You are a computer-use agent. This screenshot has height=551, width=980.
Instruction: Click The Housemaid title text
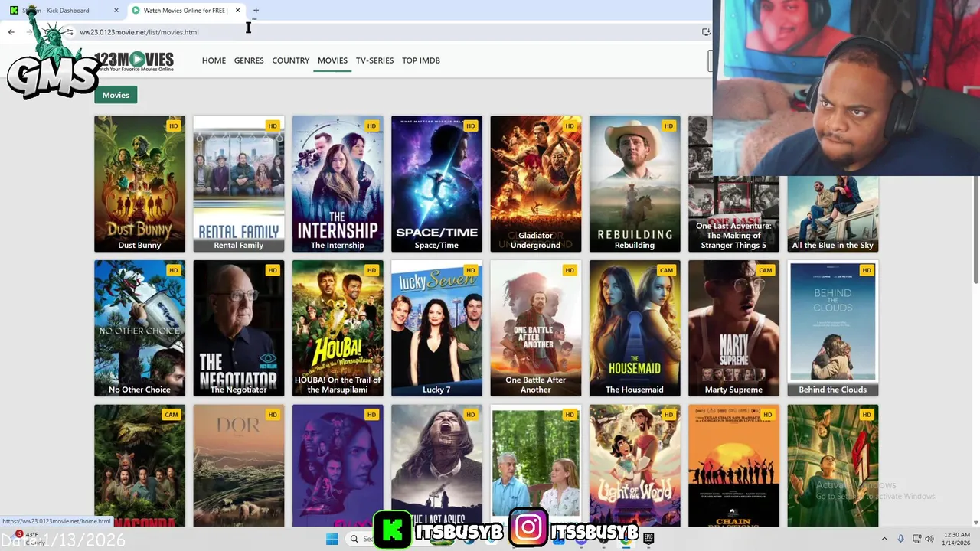click(x=635, y=390)
